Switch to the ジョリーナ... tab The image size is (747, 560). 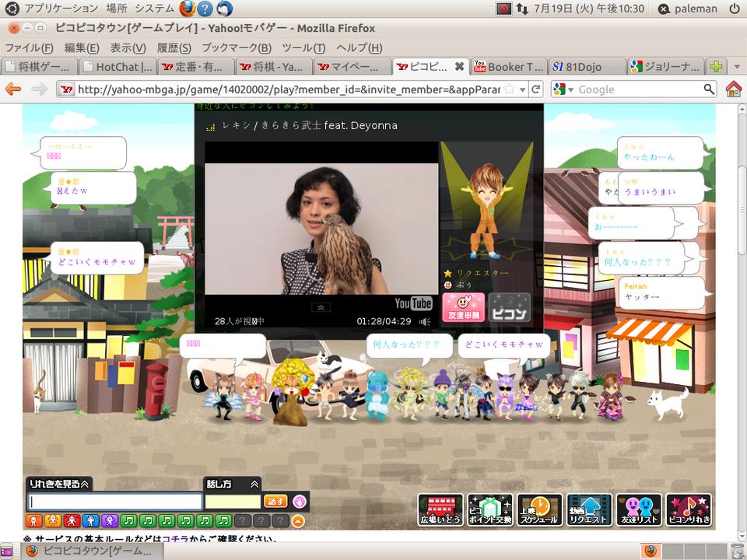pos(665,67)
